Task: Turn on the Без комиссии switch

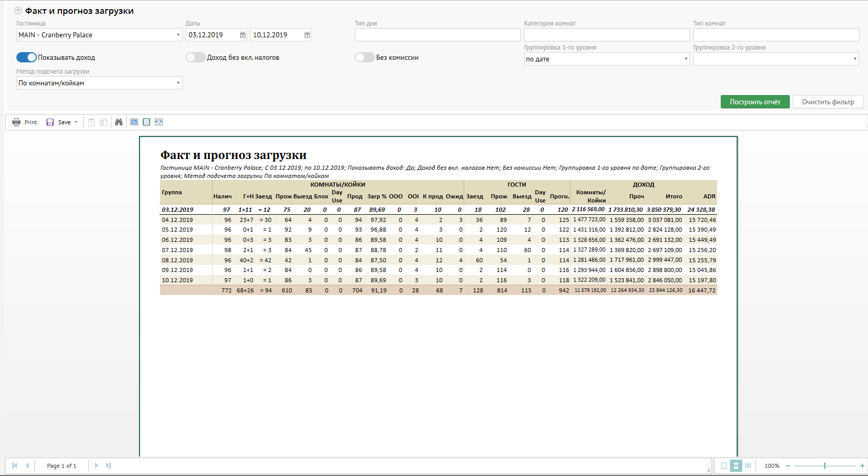Action: (364, 57)
